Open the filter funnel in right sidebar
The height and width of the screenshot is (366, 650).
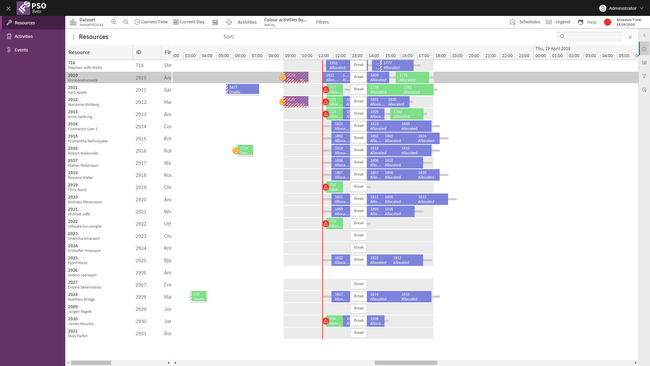(644, 76)
